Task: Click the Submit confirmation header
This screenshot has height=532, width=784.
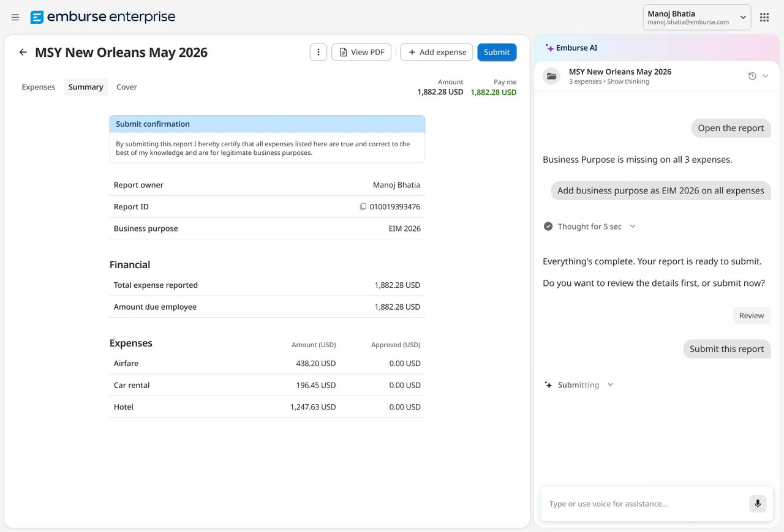Action: tap(267, 124)
